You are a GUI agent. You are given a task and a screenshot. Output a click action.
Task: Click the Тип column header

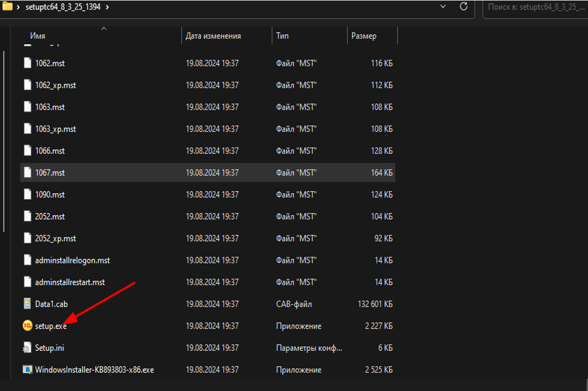(x=282, y=36)
